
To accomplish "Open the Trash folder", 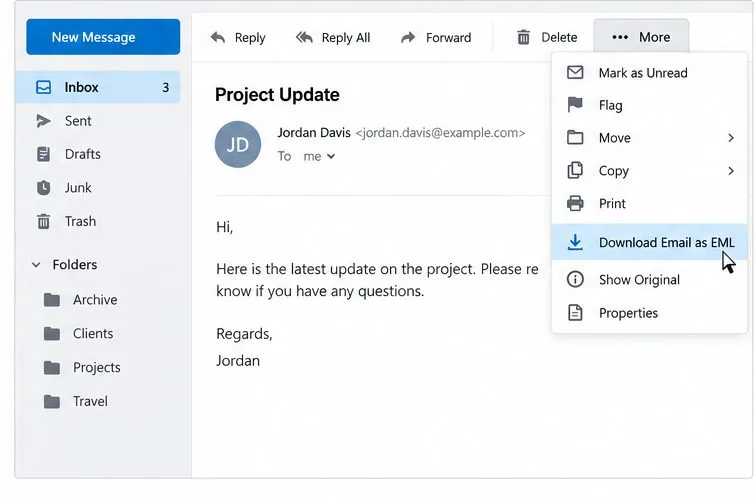I will click(x=98, y=221).
